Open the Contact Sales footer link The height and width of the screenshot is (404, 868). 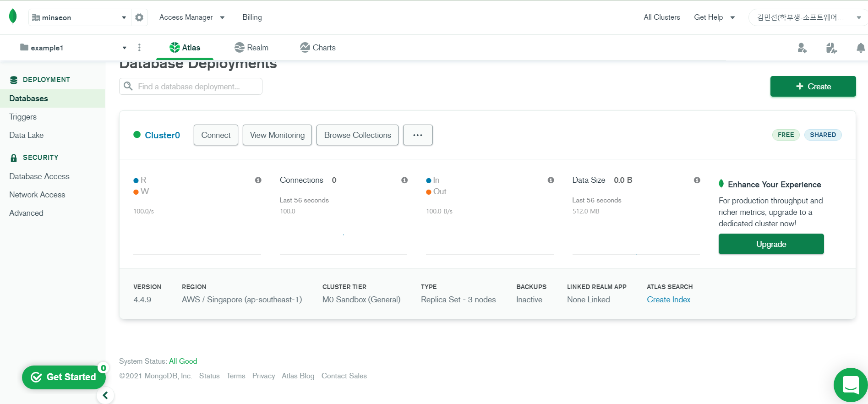[x=344, y=376]
